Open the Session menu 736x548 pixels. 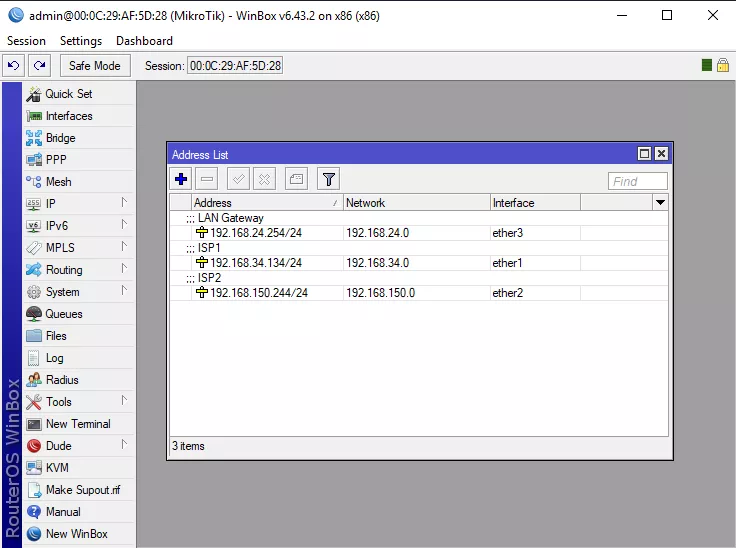(x=26, y=41)
